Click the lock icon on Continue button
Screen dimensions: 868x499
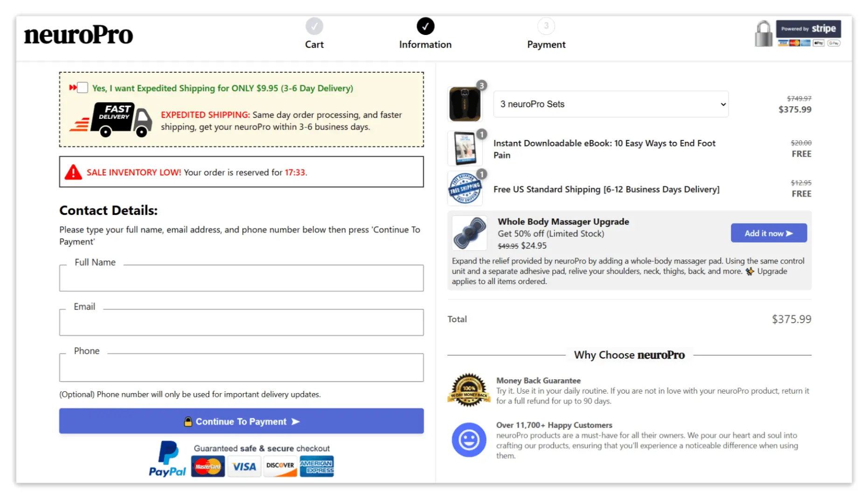[x=188, y=422]
